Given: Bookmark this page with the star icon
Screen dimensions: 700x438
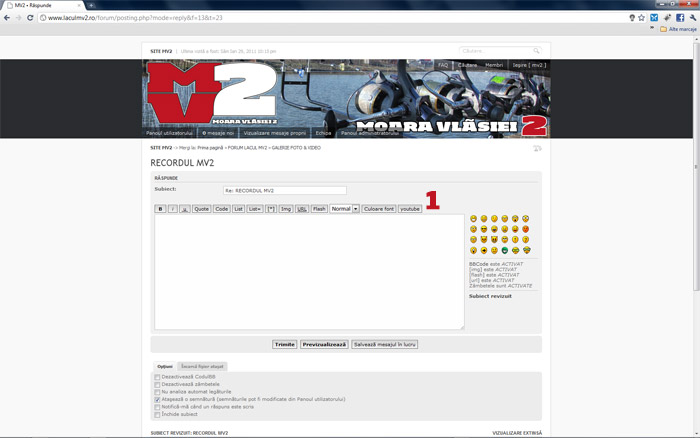Looking at the screenshot, I should click(x=640, y=18).
